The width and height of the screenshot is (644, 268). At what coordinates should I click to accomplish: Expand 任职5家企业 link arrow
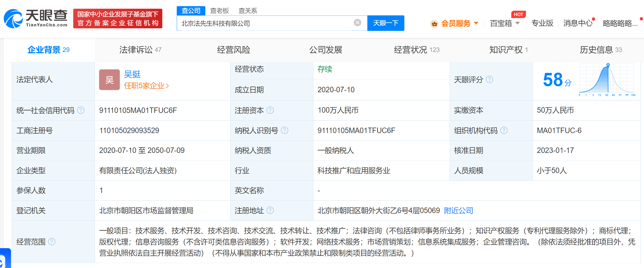167,86
